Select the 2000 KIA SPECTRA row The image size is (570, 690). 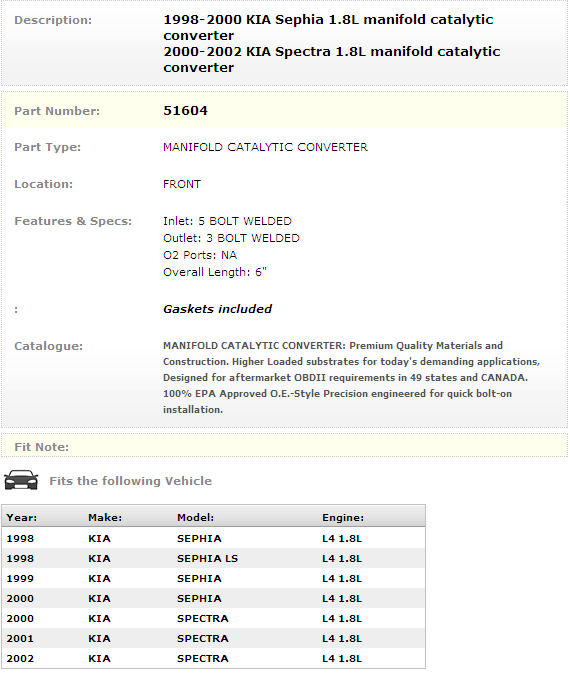(x=213, y=619)
